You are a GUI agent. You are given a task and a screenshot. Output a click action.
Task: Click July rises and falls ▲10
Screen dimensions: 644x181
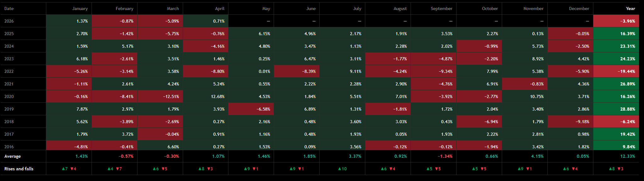click(x=342, y=169)
